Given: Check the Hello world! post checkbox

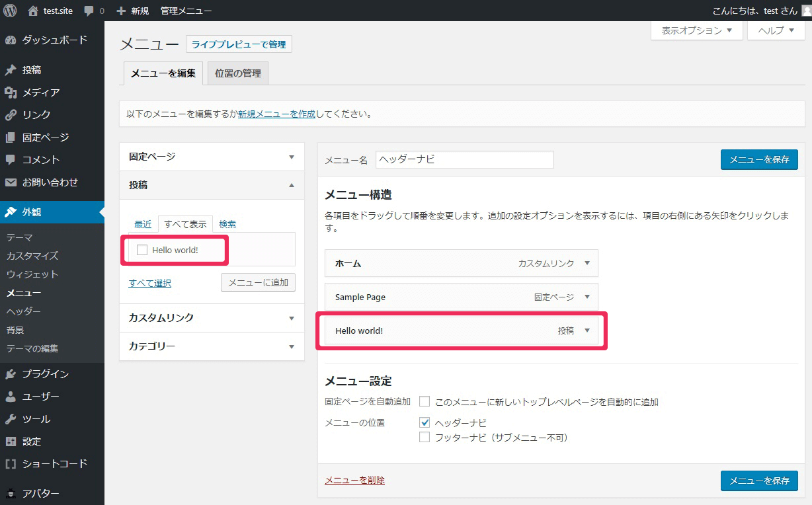Looking at the screenshot, I should pos(142,250).
